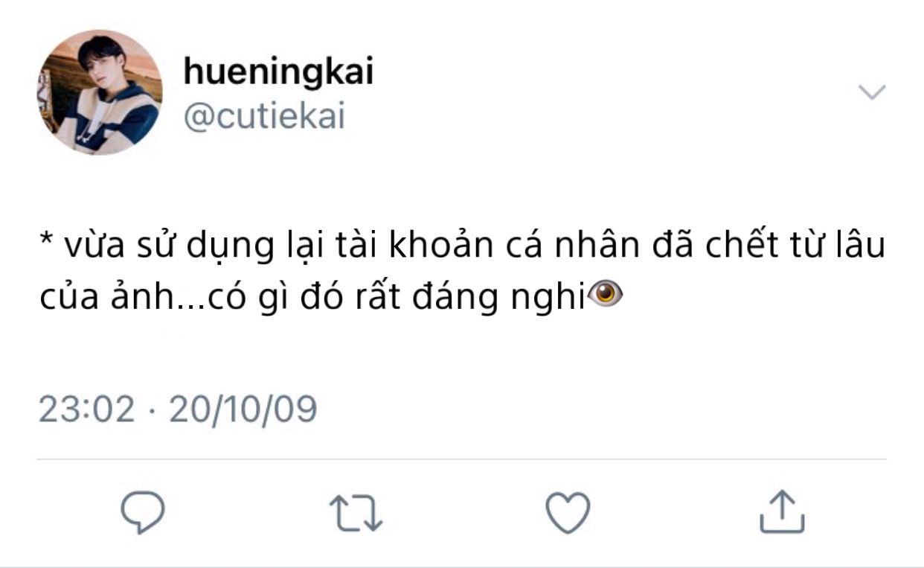The height and width of the screenshot is (568, 924).
Task: Click the asterisk starting the tweet
Action: pyautogui.click(x=46, y=244)
